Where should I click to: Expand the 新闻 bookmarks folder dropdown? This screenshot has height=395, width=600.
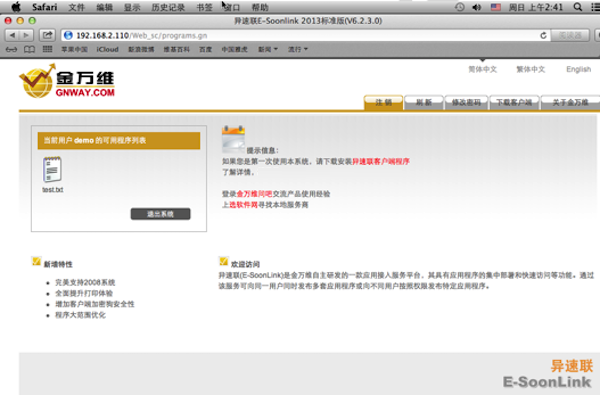pos(267,49)
